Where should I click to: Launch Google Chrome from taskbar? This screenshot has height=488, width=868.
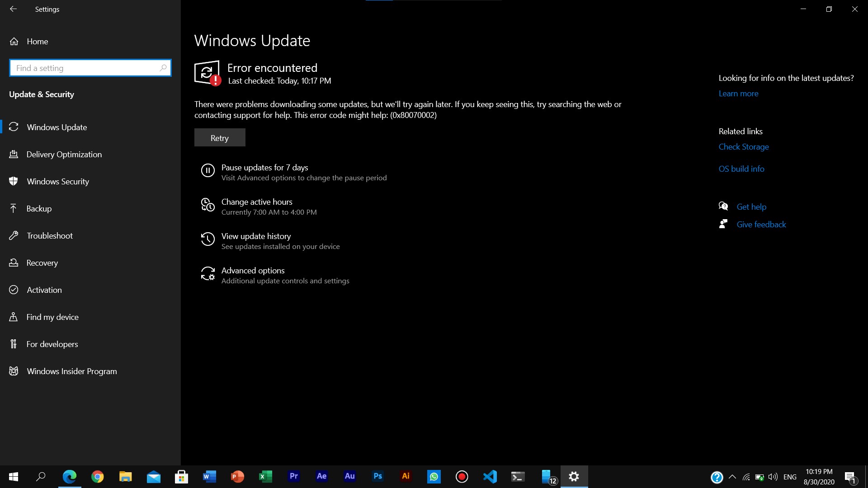(x=98, y=477)
